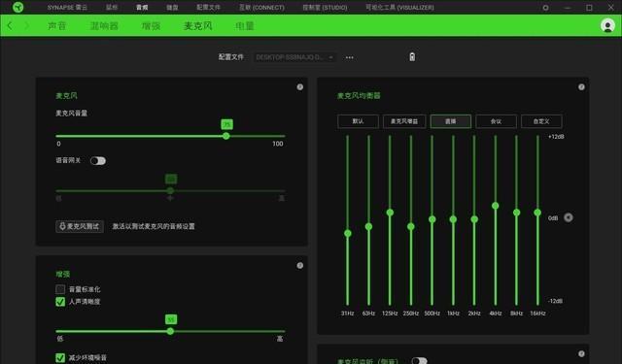The image size is (622, 364).
Task: Click the 250Hz equalizer slider handle
Action: click(411, 226)
